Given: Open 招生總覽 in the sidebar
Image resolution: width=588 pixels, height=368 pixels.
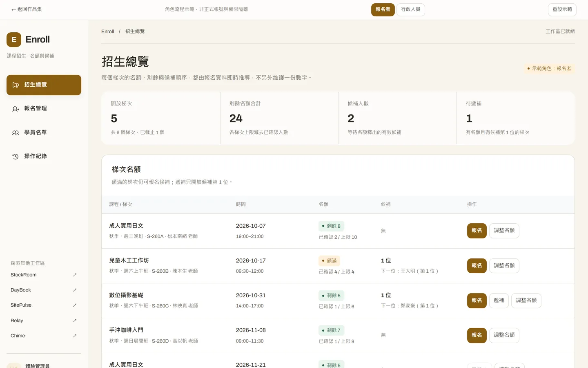Looking at the screenshot, I should click(x=44, y=85).
